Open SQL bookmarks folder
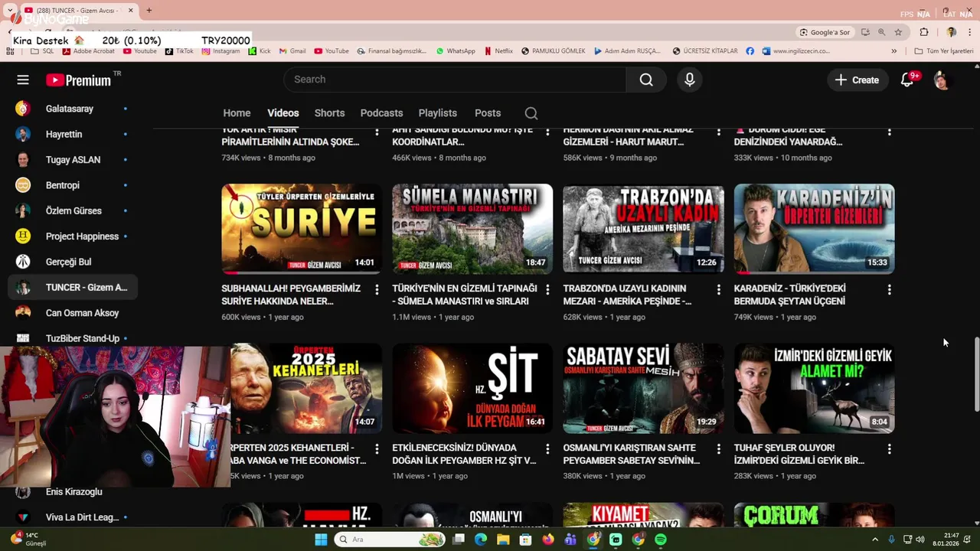 coord(42,51)
